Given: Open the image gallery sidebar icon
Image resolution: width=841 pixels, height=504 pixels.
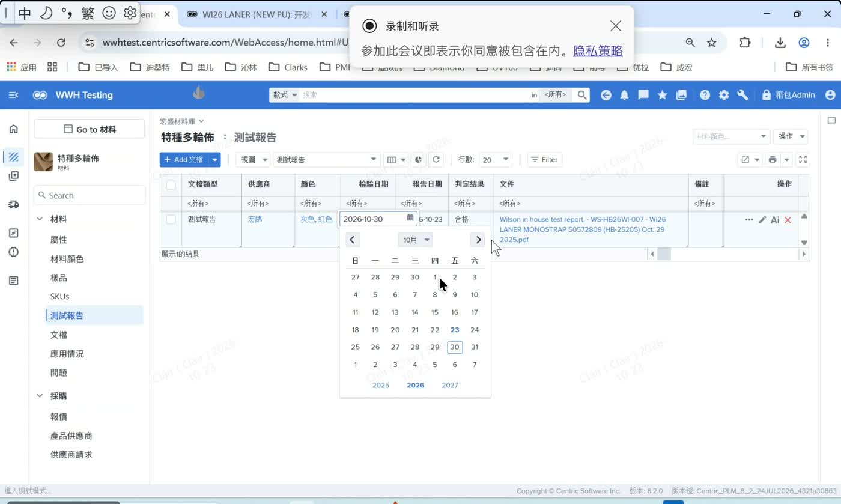Looking at the screenshot, I should coord(13,176).
